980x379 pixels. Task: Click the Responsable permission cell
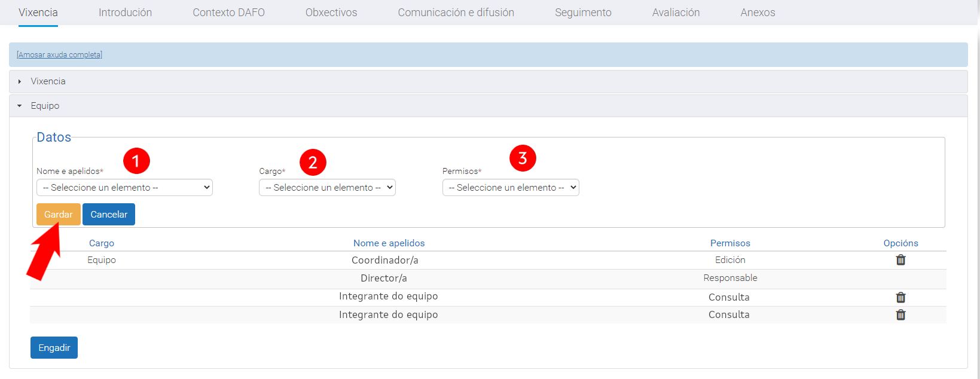[x=730, y=278]
